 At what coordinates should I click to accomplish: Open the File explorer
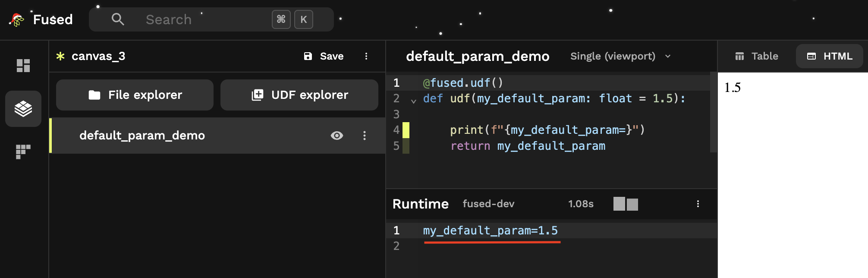tap(135, 95)
